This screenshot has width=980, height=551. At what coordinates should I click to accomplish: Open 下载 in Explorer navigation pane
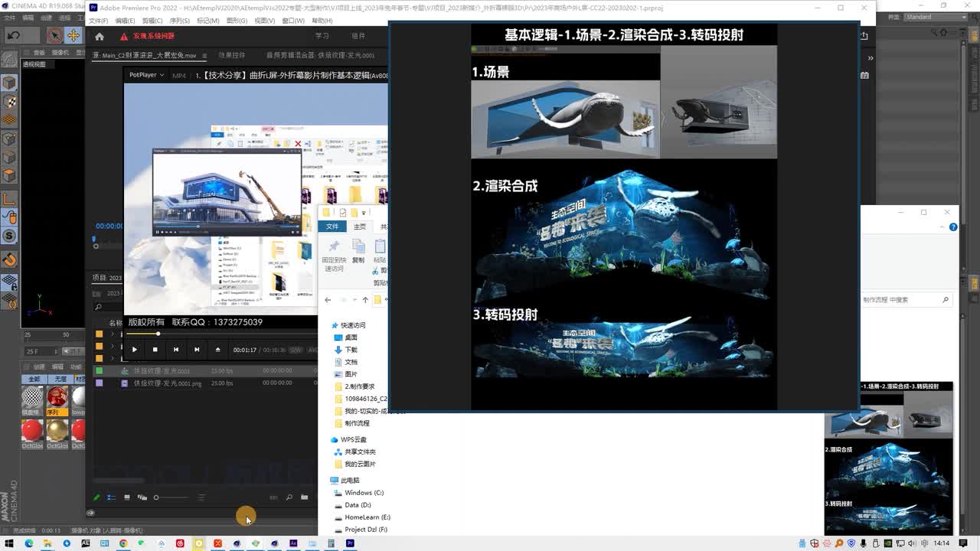click(351, 350)
